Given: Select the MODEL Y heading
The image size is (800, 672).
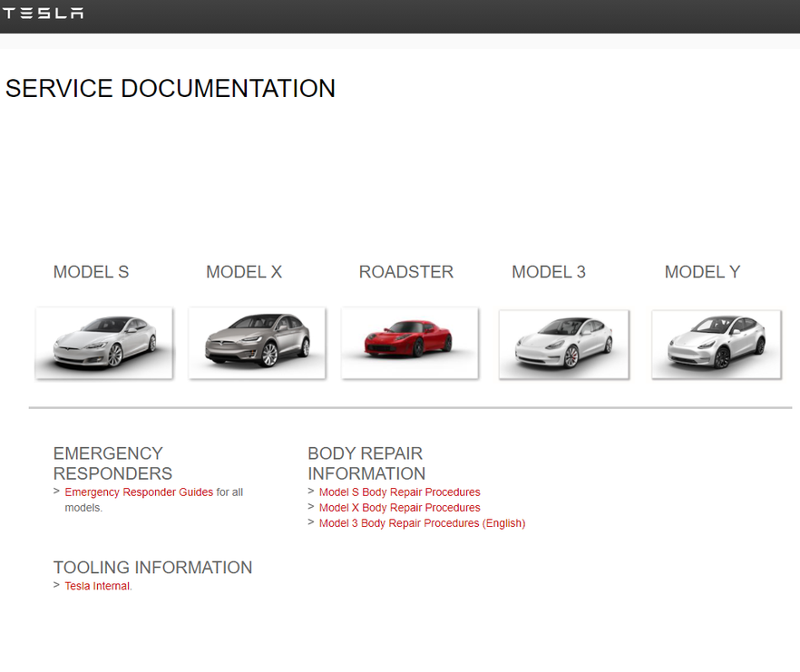Looking at the screenshot, I should coord(702,272).
